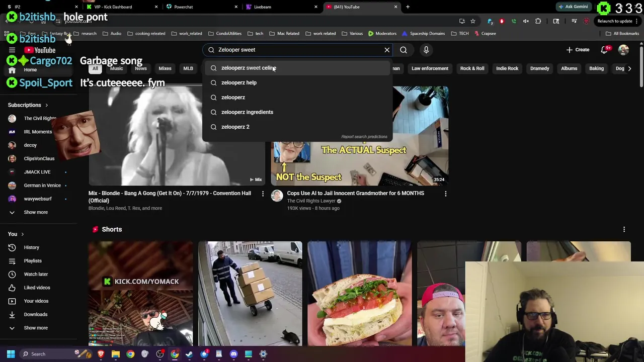Open Chrome three-dot menu

pyautogui.click(x=637, y=21)
